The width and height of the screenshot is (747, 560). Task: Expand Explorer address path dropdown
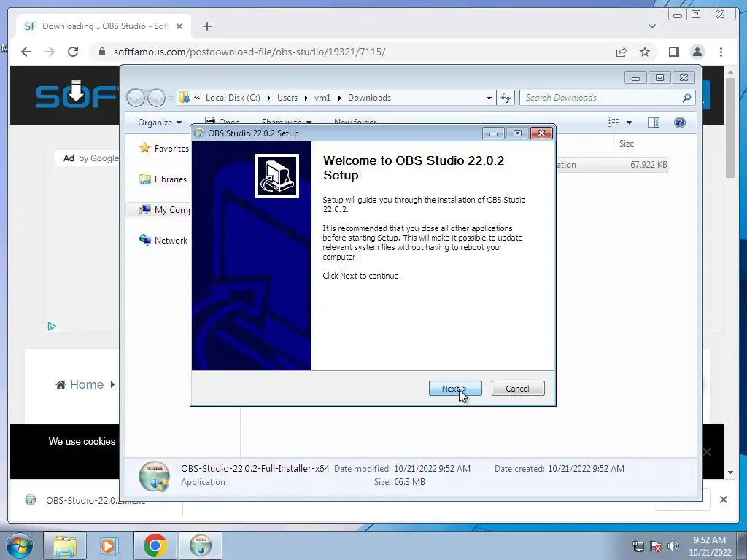(x=489, y=98)
